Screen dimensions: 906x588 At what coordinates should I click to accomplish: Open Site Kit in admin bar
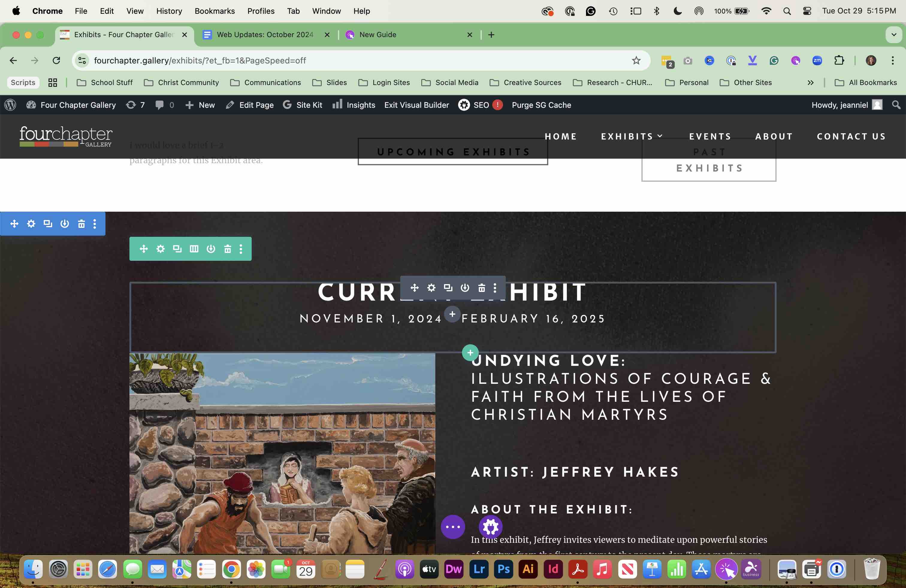pos(303,105)
